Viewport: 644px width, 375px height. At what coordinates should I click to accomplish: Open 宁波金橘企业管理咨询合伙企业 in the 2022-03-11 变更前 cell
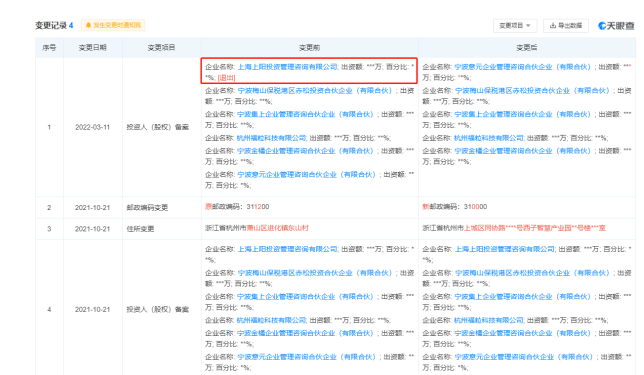[x=306, y=151]
